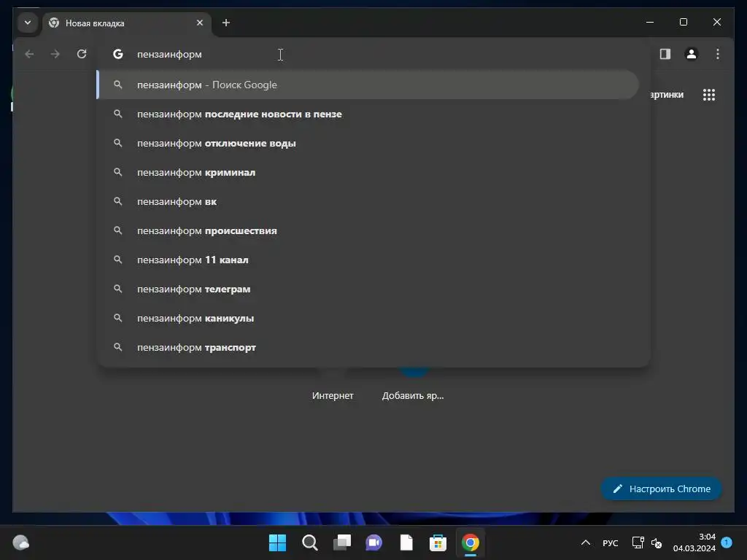Click the address bar containing пензаинформ
This screenshot has width=747, height=560.
click(x=374, y=54)
